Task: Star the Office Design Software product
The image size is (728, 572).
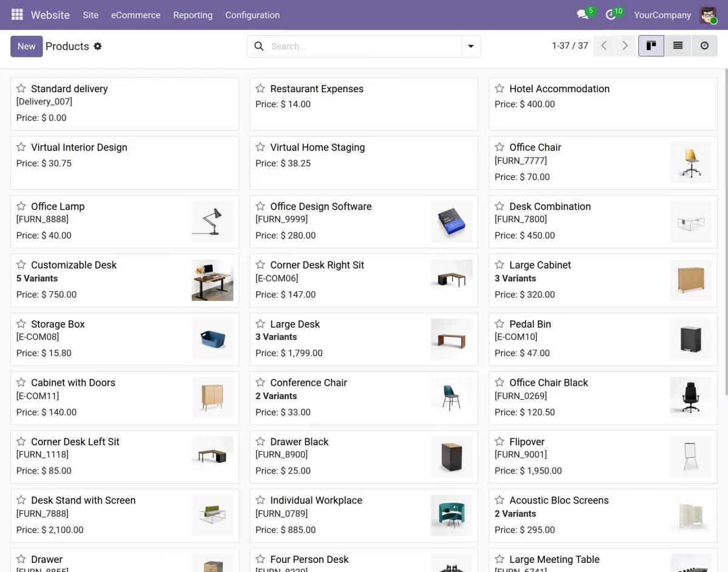Action: click(260, 206)
